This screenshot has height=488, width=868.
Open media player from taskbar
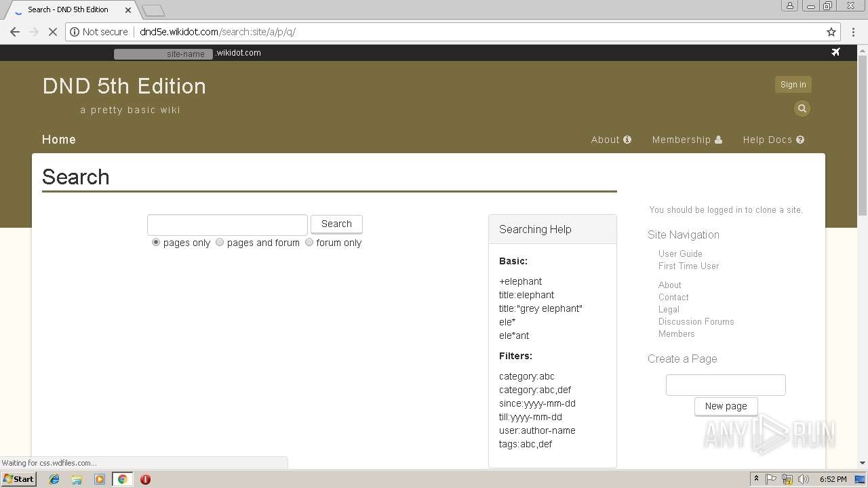click(100, 479)
